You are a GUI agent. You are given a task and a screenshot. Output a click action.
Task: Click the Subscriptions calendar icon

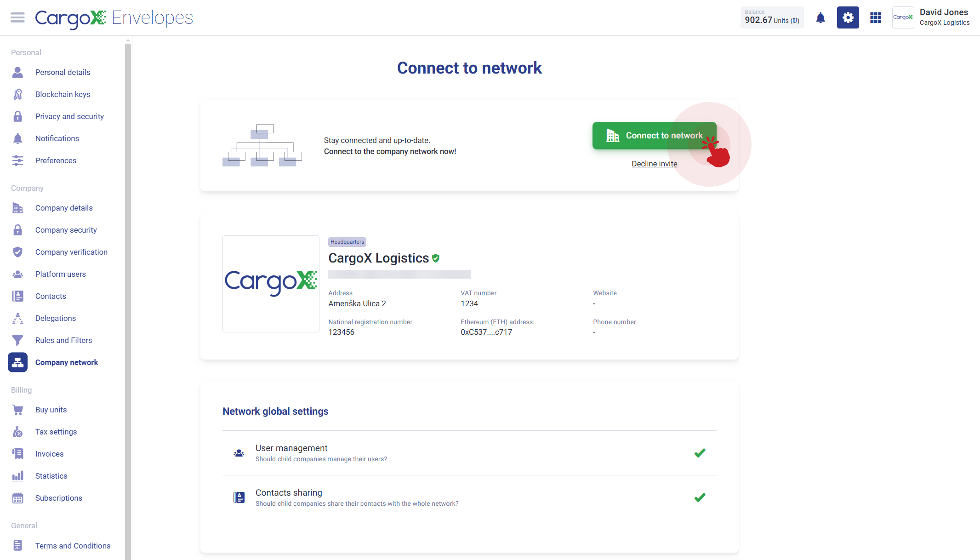click(x=17, y=498)
